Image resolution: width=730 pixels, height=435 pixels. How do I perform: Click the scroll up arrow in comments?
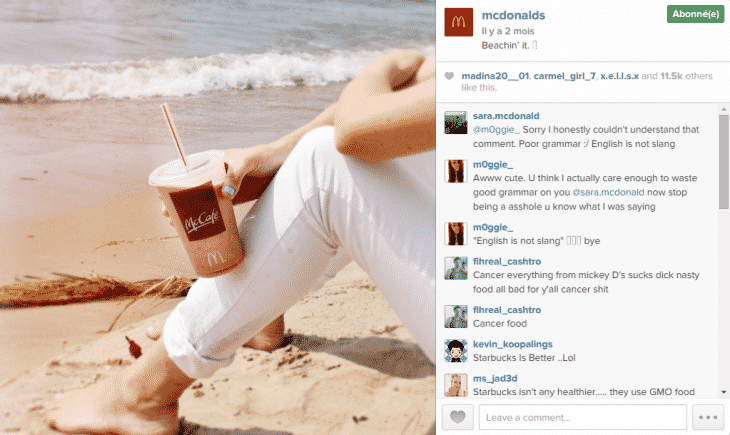click(723, 109)
